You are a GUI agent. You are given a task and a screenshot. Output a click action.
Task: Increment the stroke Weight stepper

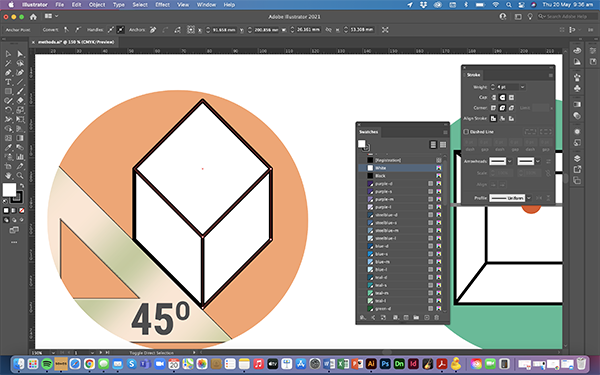[x=492, y=85]
